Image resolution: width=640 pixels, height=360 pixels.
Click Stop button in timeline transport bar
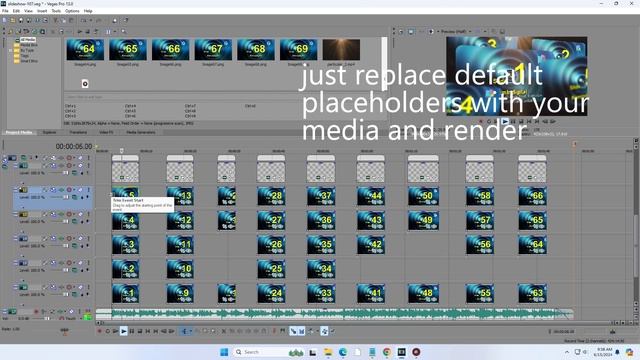(x=140, y=331)
